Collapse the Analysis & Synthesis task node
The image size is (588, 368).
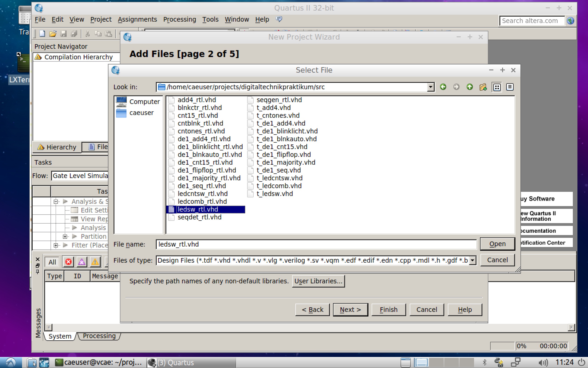point(56,201)
